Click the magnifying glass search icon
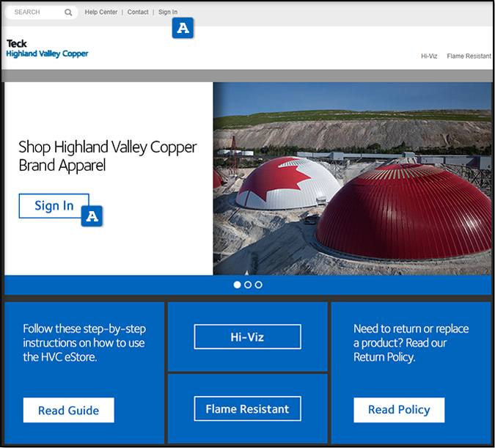The height and width of the screenshot is (448, 495). pyautogui.click(x=68, y=12)
